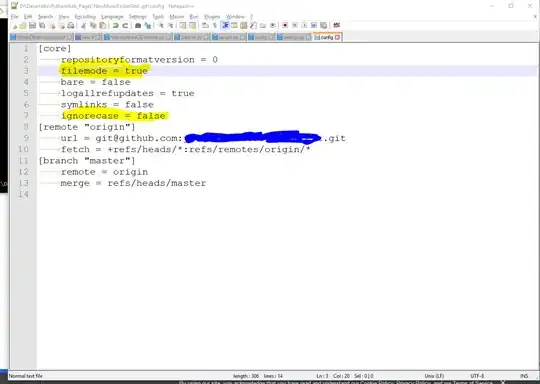This screenshot has width=540, height=384.
Task: Close the active config tab
Action: pos(338,37)
